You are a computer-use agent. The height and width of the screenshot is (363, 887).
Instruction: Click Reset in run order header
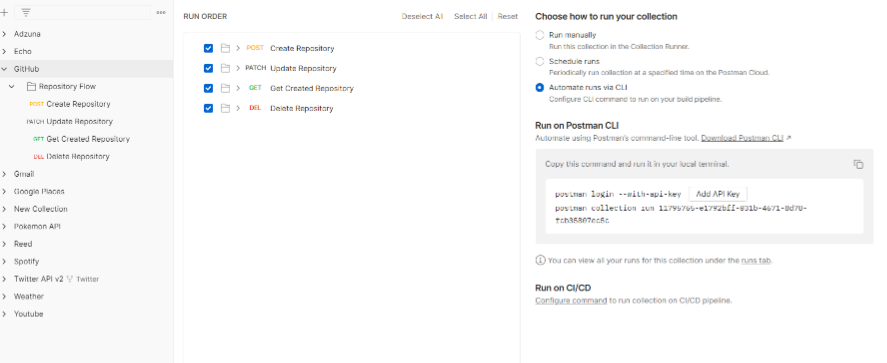coord(507,16)
